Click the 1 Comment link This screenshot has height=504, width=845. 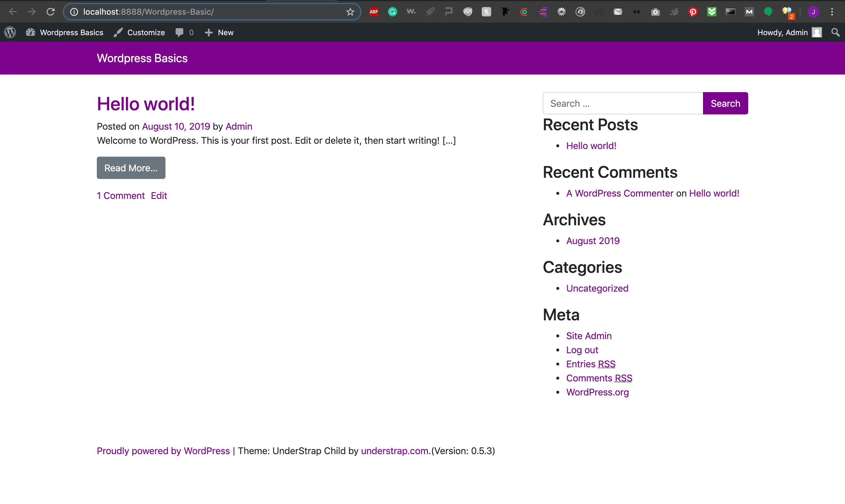(x=121, y=196)
